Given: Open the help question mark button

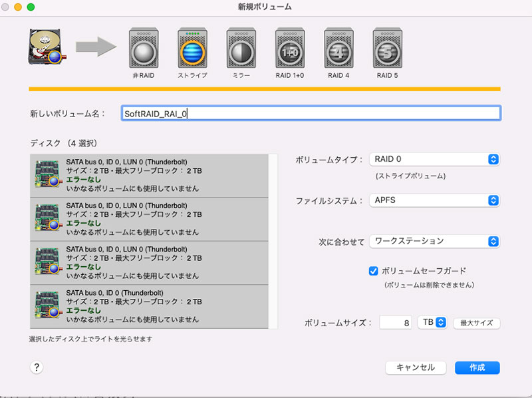Looking at the screenshot, I should click(37, 367).
